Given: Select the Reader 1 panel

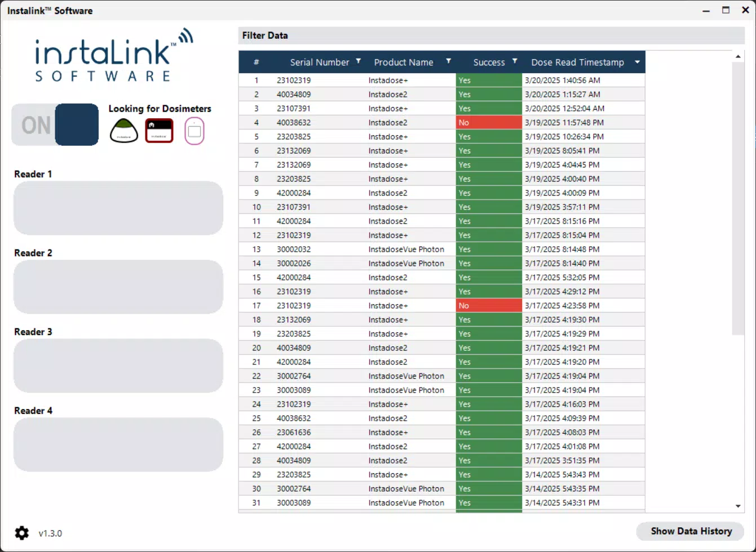Looking at the screenshot, I should click(x=118, y=208).
